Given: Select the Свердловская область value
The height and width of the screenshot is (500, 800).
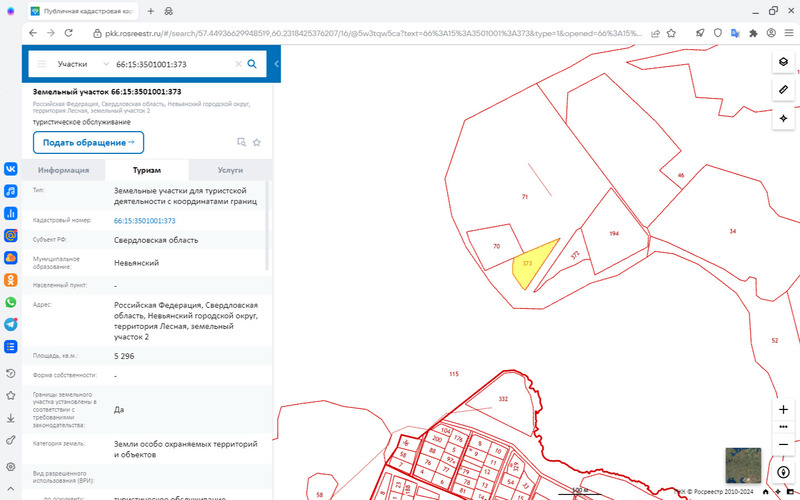Looking at the screenshot, I should pos(156,240).
